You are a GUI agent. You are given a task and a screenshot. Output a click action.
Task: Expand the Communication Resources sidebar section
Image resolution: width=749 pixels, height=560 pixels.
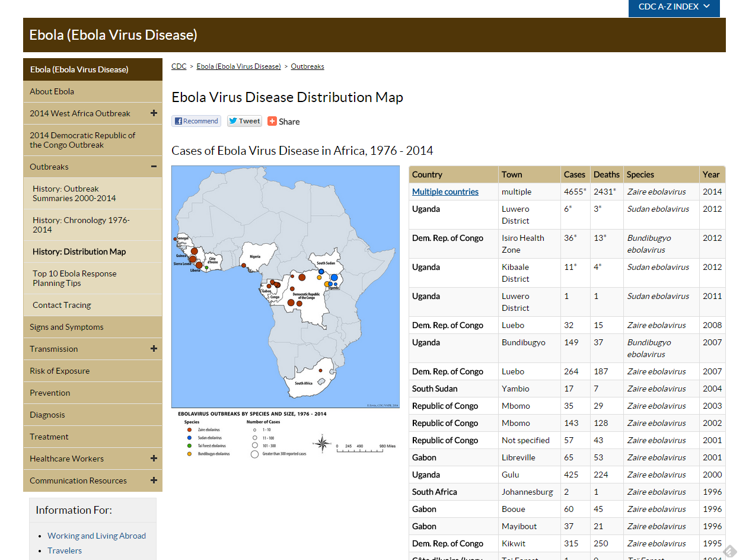(154, 481)
